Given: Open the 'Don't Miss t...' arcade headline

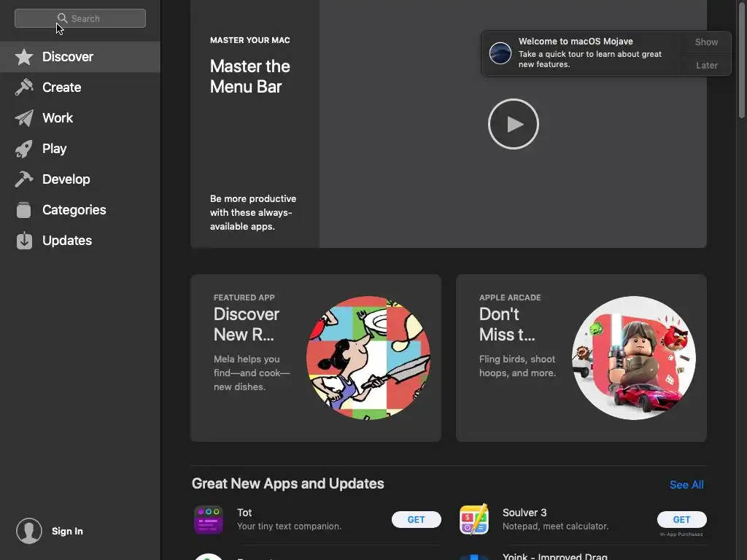Looking at the screenshot, I should (507, 324).
